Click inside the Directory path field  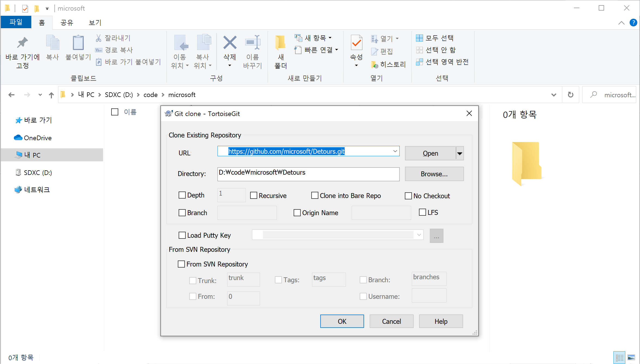click(x=308, y=174)
